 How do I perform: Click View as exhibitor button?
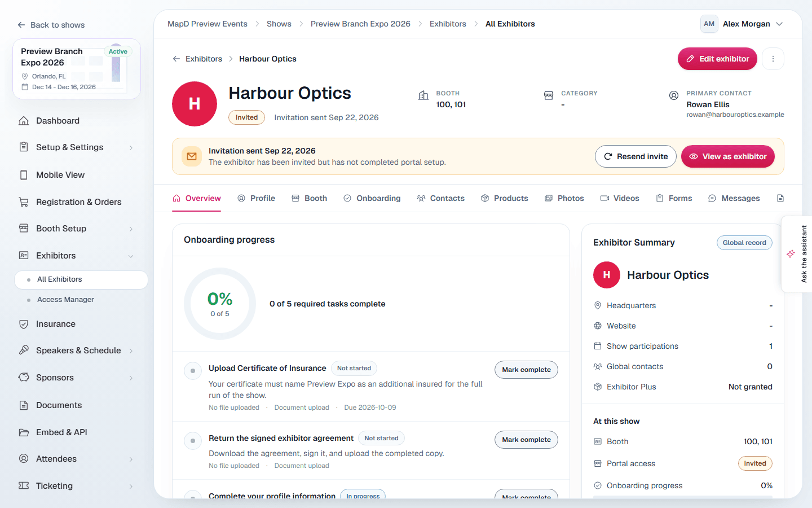728,156
